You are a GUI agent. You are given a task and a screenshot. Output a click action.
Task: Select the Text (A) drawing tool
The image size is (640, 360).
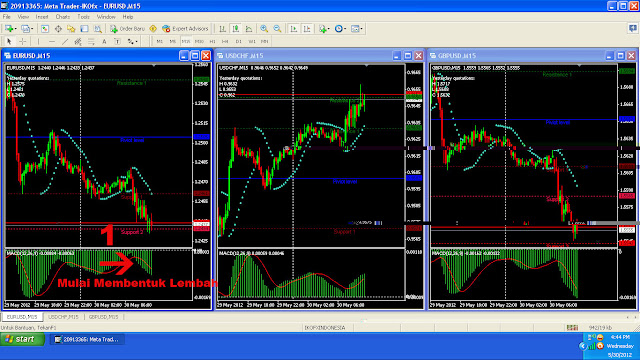tap(104, 41)
